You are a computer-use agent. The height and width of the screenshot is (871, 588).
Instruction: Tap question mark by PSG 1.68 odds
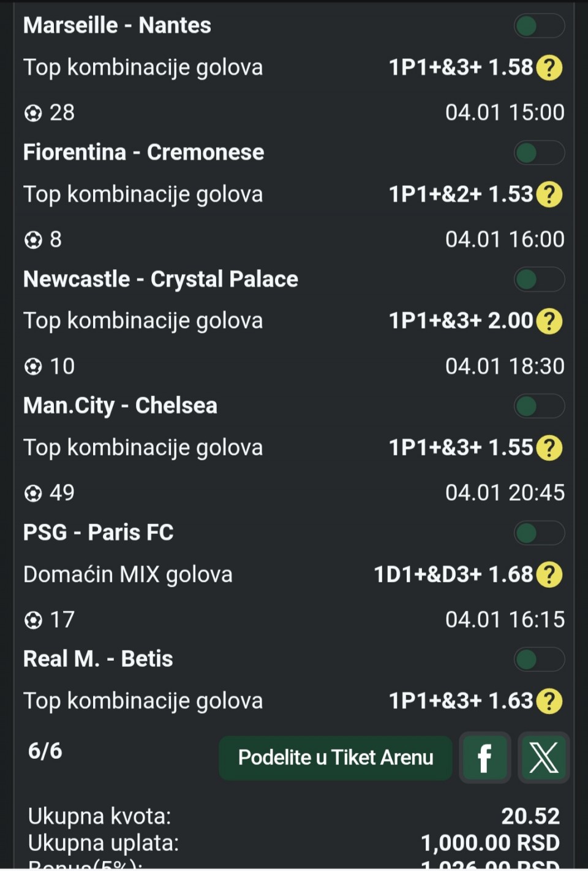(x=549, y=575)
